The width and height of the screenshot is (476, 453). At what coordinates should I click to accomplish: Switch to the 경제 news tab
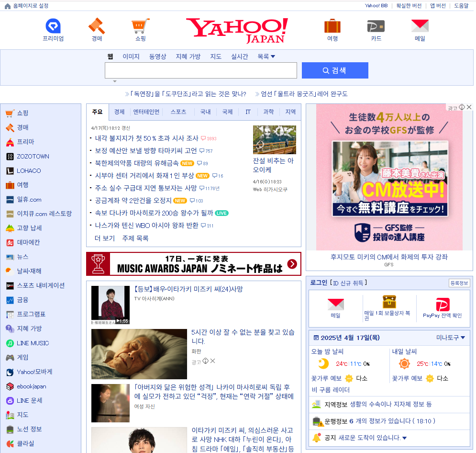pos(119,112)
